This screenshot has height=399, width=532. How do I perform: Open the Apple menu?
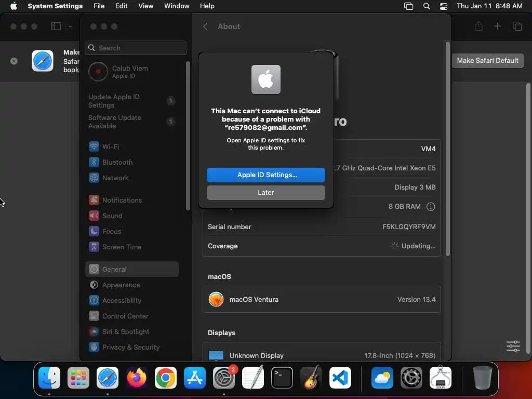pyautogui.click(x=14, y=6)
